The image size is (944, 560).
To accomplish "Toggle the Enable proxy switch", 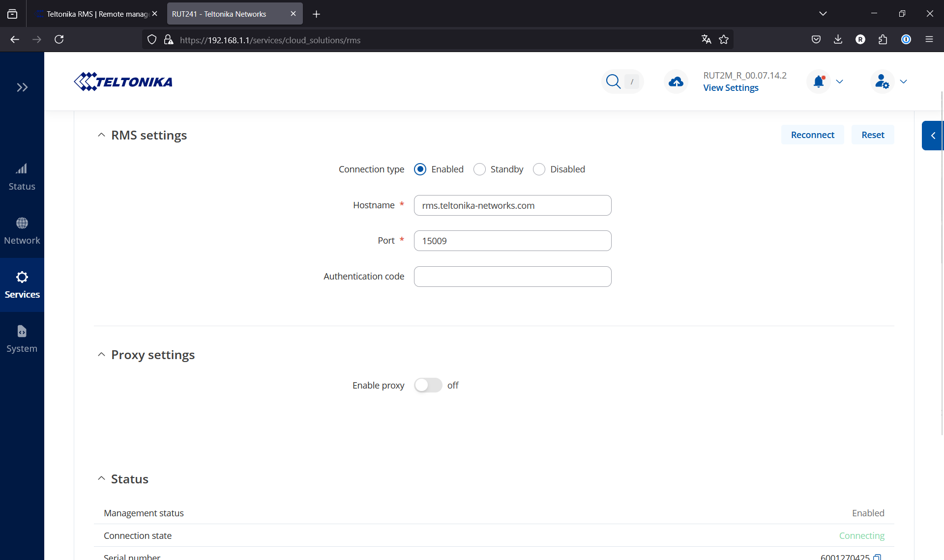I will coord(428,385).
